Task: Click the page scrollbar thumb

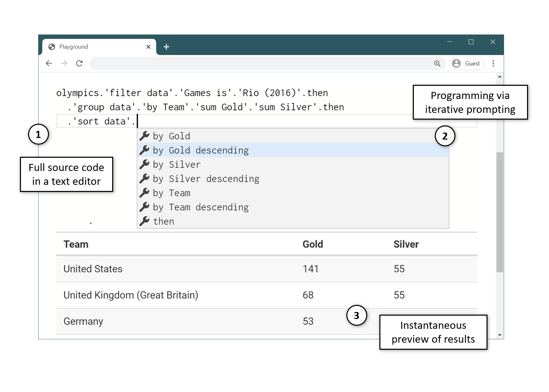Action: 500,212
